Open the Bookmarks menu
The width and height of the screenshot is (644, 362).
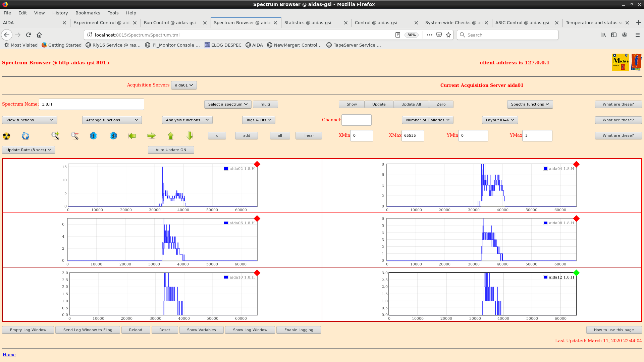click(x=88, y=13)
